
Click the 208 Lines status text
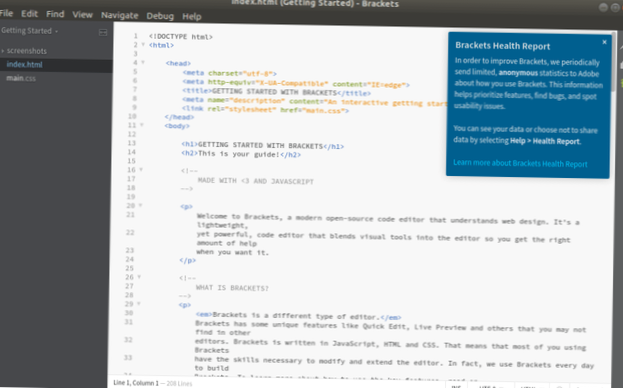point(179,383)
